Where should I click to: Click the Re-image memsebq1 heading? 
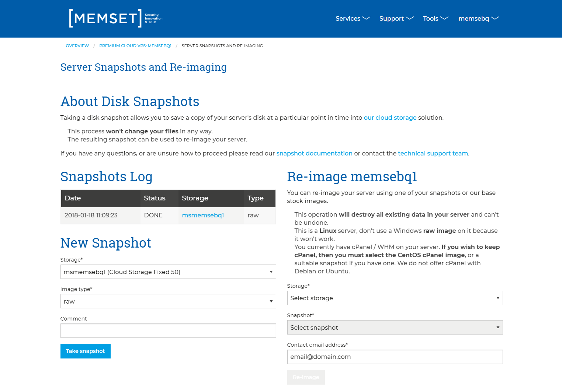click(352, 176)
